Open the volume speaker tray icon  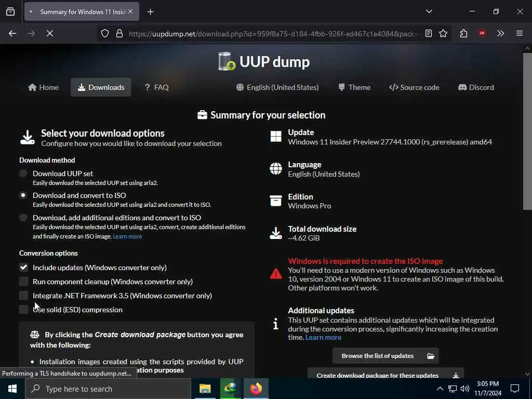[465, 389]
